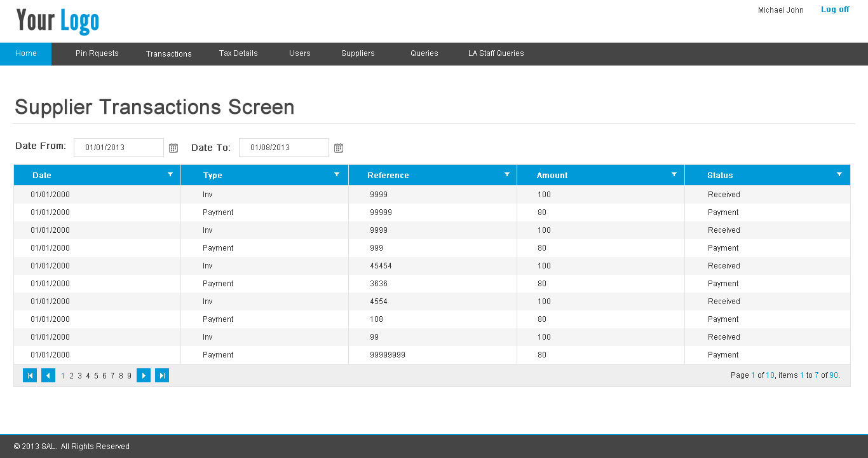This screenshot has width=868, height=458.
Task: Go to previous page arrow button
Action: point(48,375)
